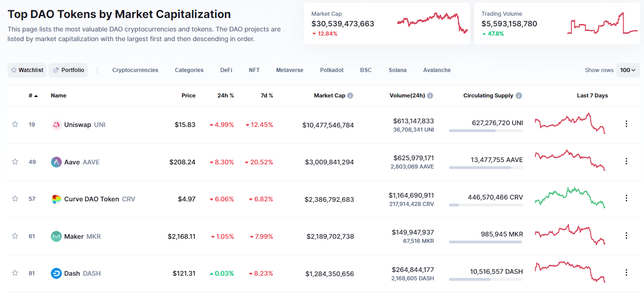
Task: Switch to the DeFi tab
Action: (226, 70)
